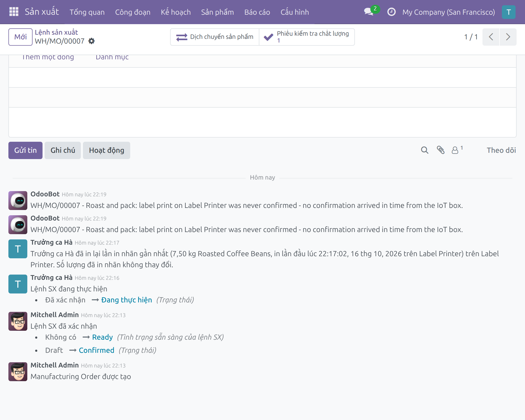Open the conversations chat bubble icon
The height and width of the screenshot is (420, 525).
369,12
